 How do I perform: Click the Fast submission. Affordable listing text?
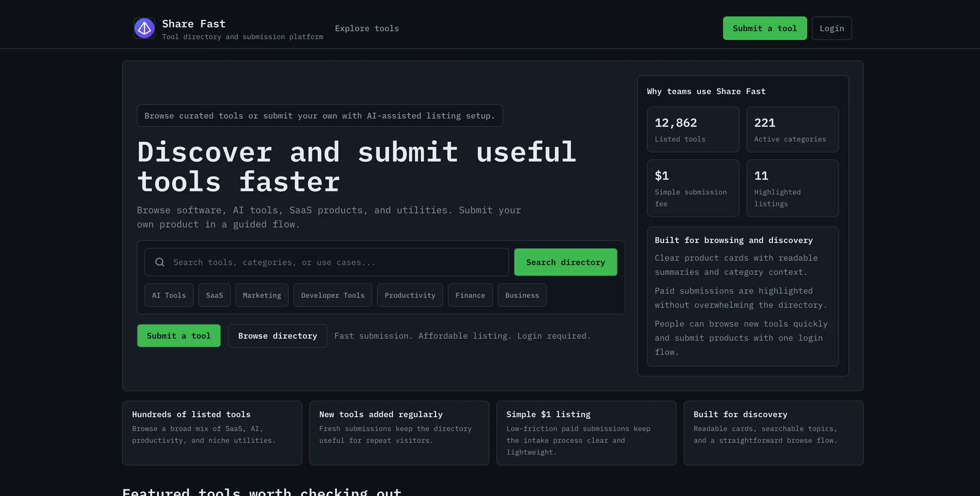pos(462,336)
